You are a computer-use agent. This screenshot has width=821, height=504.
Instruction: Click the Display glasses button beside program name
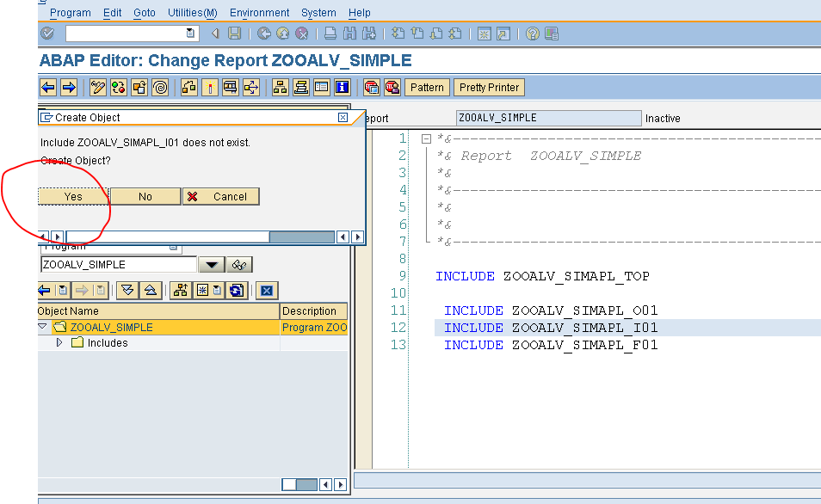click(239, 265)
